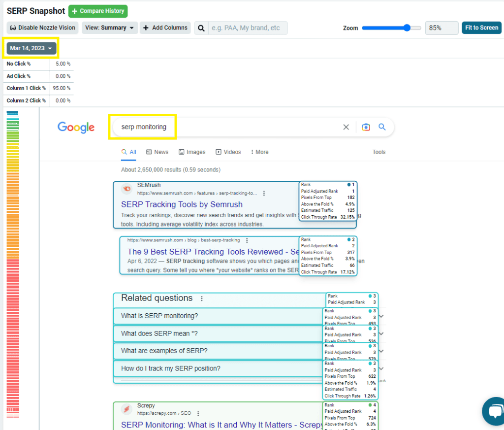Screen dimensions: 504x430
Task: Click the 'Column 1 Click %' row label
Action: (26, 88)
